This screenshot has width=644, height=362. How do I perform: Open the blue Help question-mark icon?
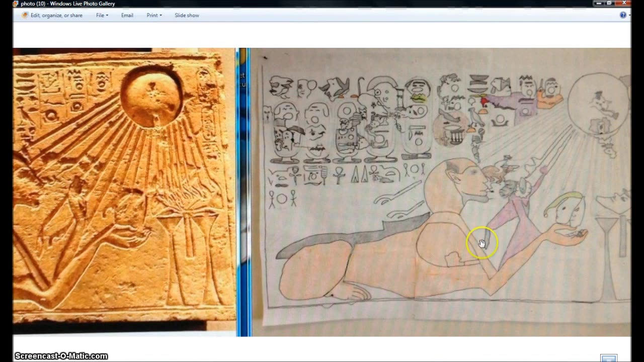tap(623, 15)
